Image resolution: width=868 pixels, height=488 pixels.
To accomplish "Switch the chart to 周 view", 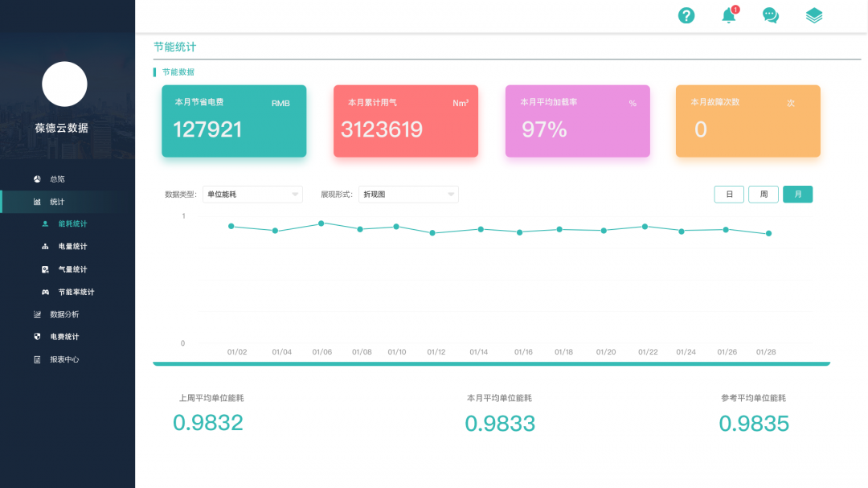I will pyautogui.click(x=764, y=195).
